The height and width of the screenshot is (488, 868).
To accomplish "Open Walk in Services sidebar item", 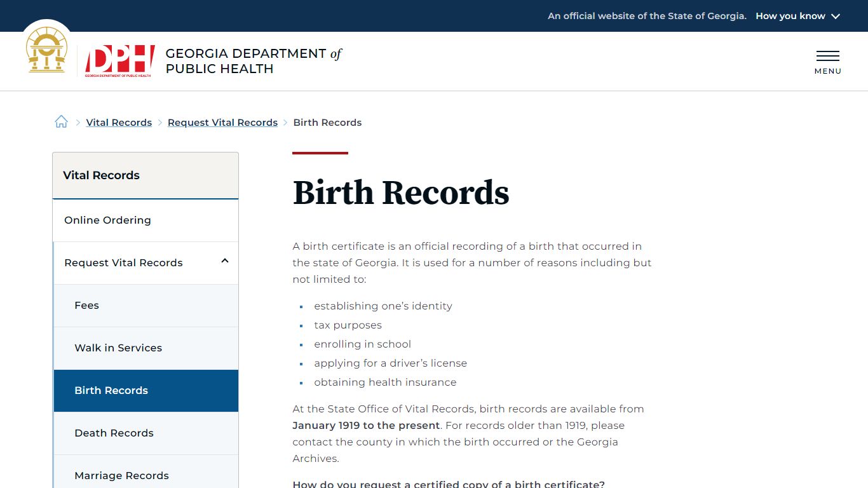I will (146, 348).
